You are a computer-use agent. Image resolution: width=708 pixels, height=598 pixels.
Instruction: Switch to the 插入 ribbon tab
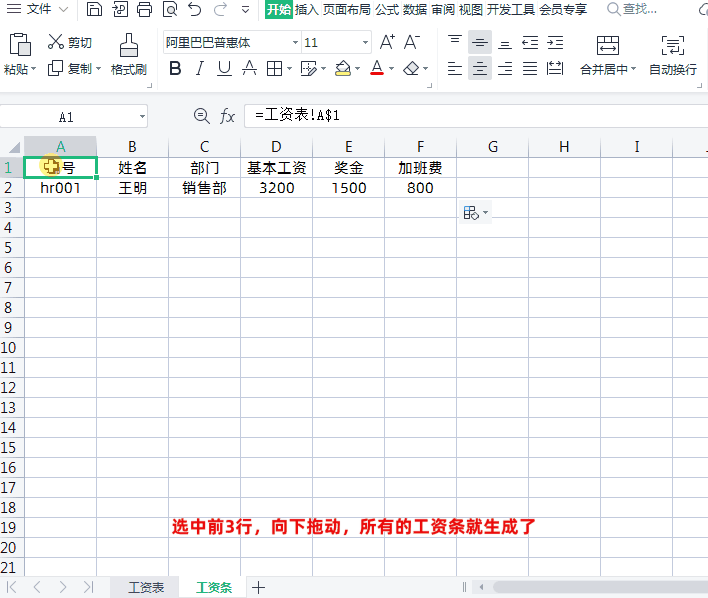click(x=307, y=9)
